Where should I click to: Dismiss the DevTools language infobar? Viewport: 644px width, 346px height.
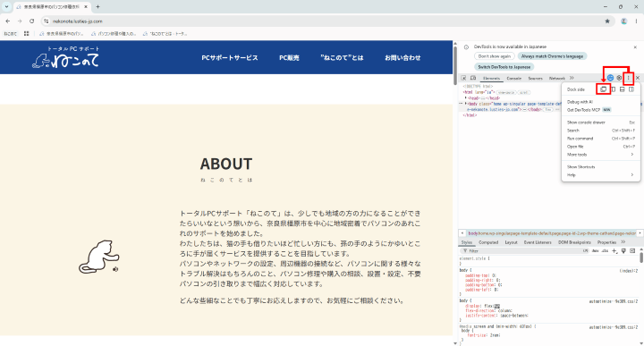(635, 47)
